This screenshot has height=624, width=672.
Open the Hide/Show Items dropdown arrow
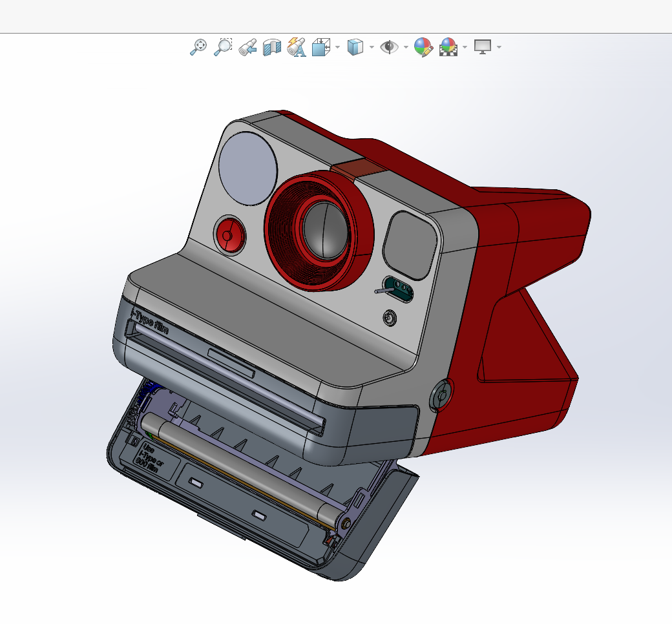click(406, 47)
